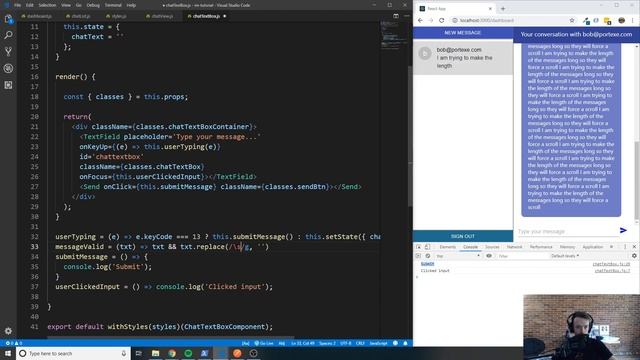Switch to the Performance DevTools tab
Screen dimensions: 640x360
click(541, 247)
